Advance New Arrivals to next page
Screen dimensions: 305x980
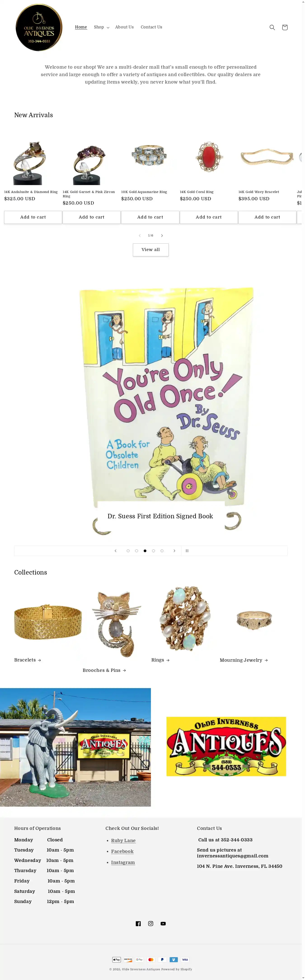tap(162, 235)
